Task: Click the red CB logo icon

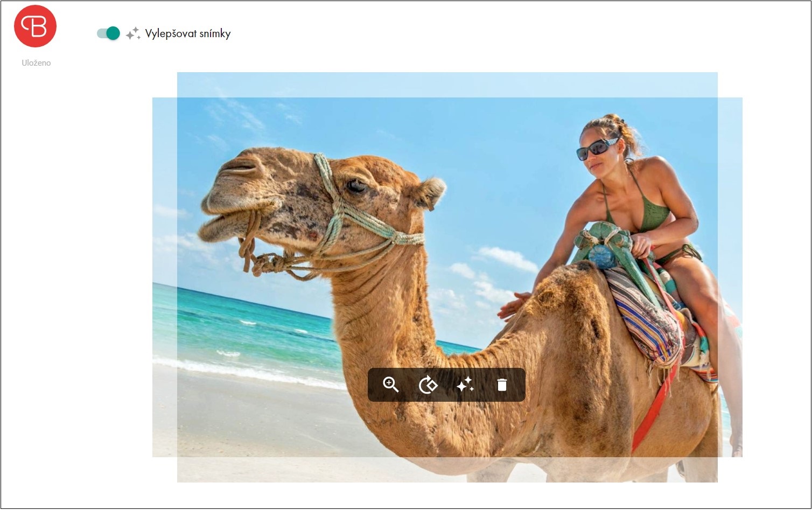Action: (x=36, y=26)
